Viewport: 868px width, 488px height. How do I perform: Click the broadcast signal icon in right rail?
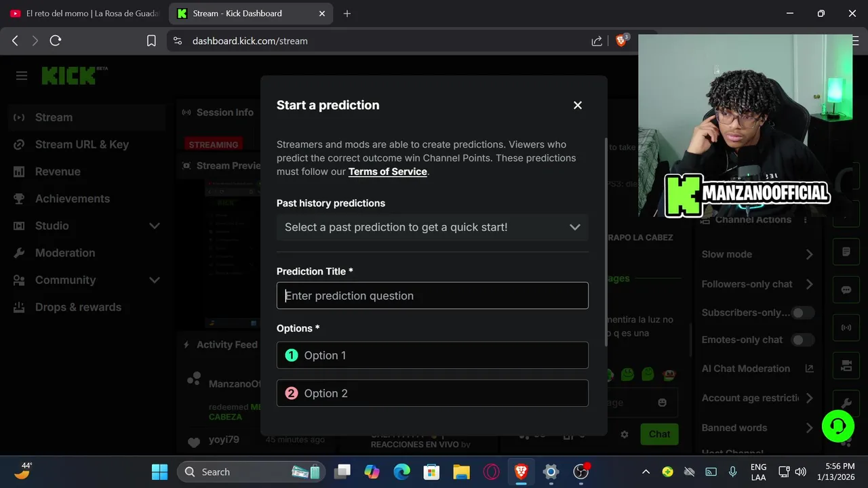coord(846,327)
